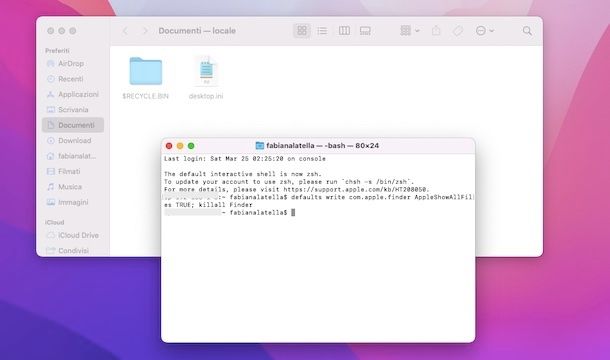Switch Finder to list view
Screen dimensions: 610x360
click(x=322, y=31)
